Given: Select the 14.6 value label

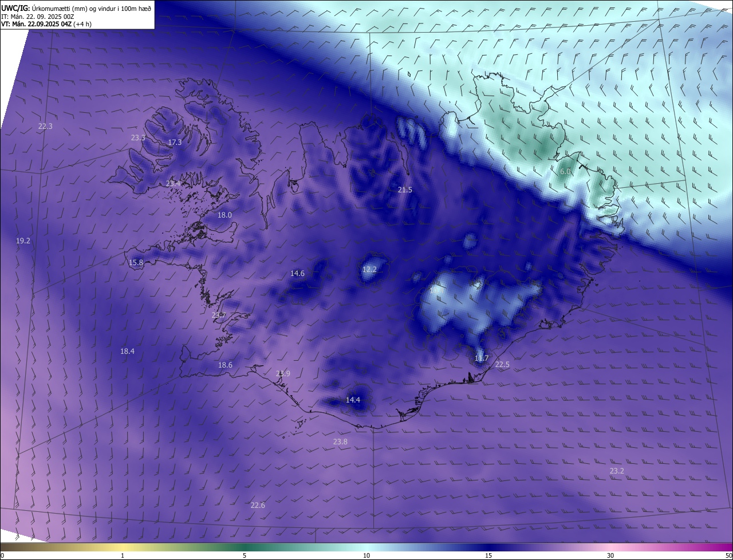Looking at the screenshot, I should (297, 273).
